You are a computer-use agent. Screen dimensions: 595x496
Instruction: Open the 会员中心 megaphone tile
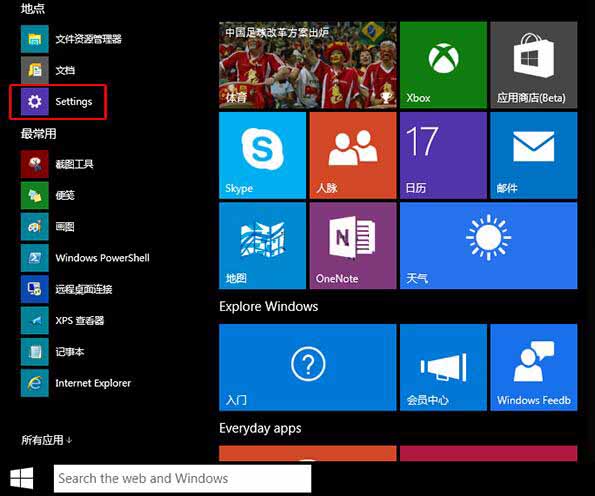point(443,367)
